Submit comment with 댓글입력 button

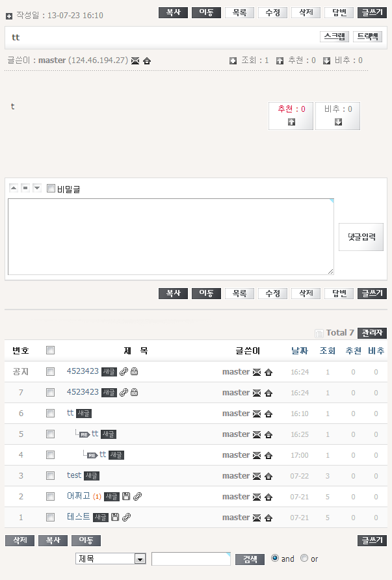pos(361,237)
